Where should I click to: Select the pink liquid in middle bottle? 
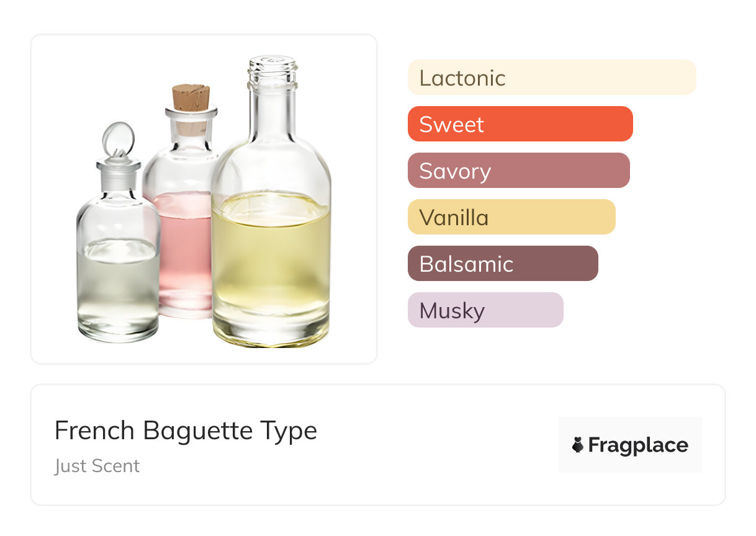pyautogui.click(x=185, y=248)
